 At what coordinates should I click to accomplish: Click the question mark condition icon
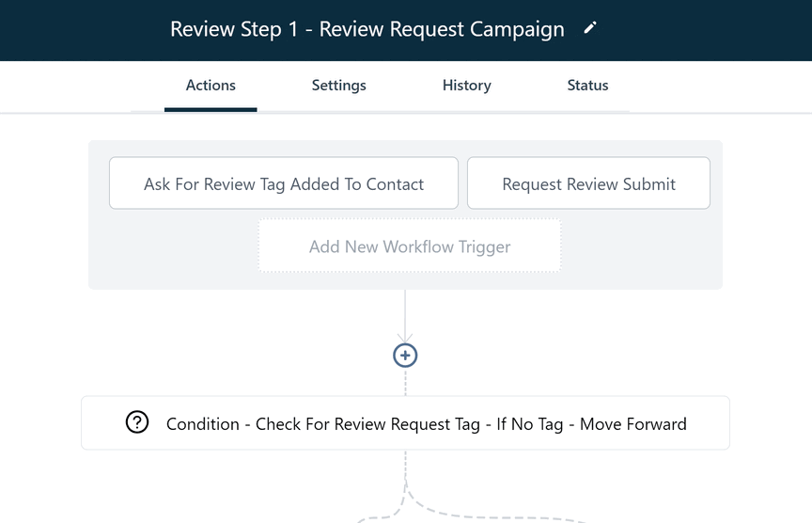[x=137, y=422]
